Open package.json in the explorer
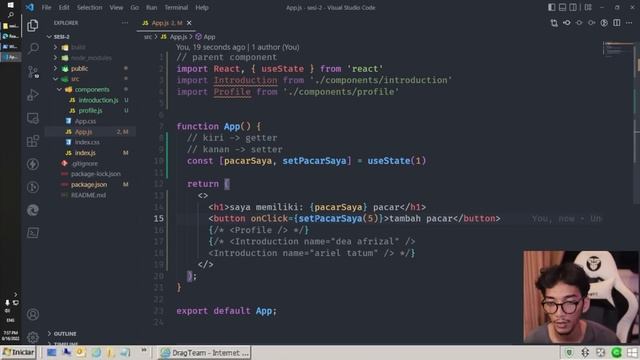Screen dimensions: 640x360 89,184
